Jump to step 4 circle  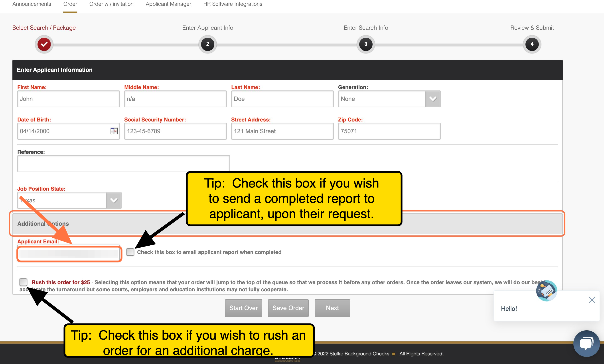click(x=532, y=44)
